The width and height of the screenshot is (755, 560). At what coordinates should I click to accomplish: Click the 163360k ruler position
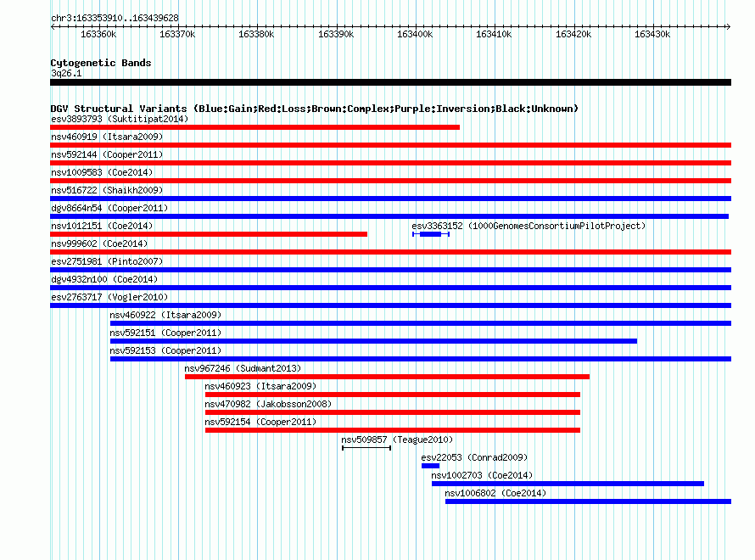(x=98, y=34)
